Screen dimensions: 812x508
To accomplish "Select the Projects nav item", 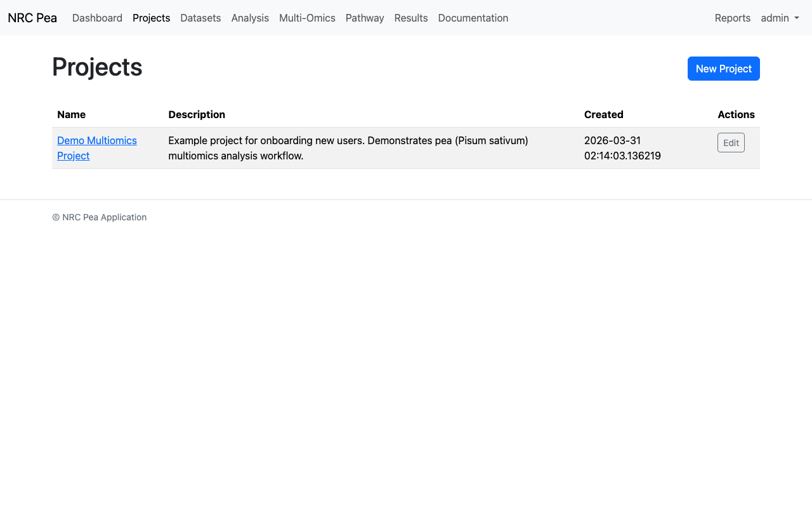I will [x=151, y=18].
